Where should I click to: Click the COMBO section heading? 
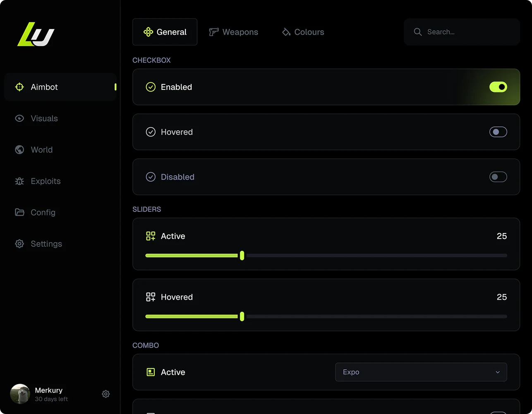point(146,345)
